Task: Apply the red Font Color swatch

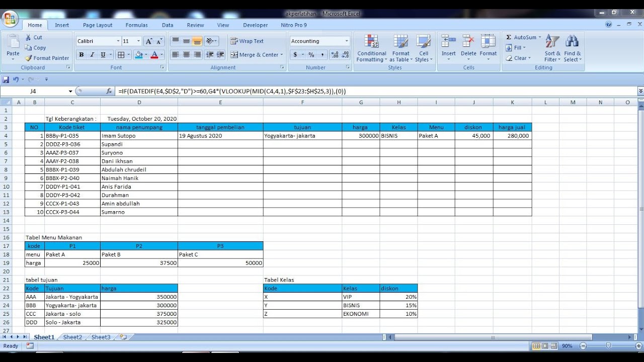Action: [x=154, y=55]
